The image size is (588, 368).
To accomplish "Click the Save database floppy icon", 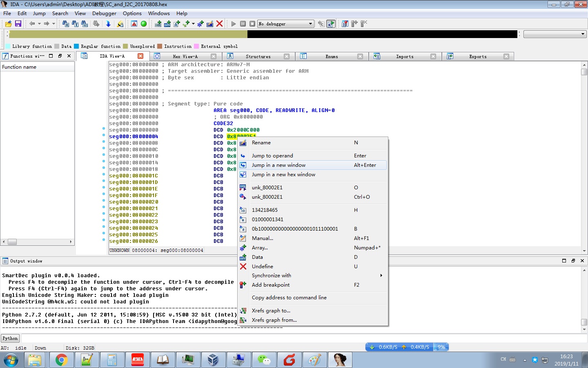I will tap(18, 24).
